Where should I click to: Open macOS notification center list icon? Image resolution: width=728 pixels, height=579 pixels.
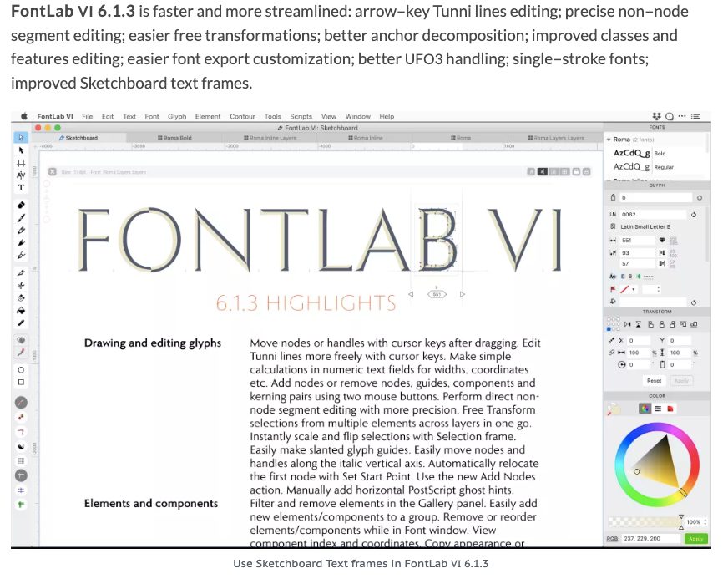point(695,116)
